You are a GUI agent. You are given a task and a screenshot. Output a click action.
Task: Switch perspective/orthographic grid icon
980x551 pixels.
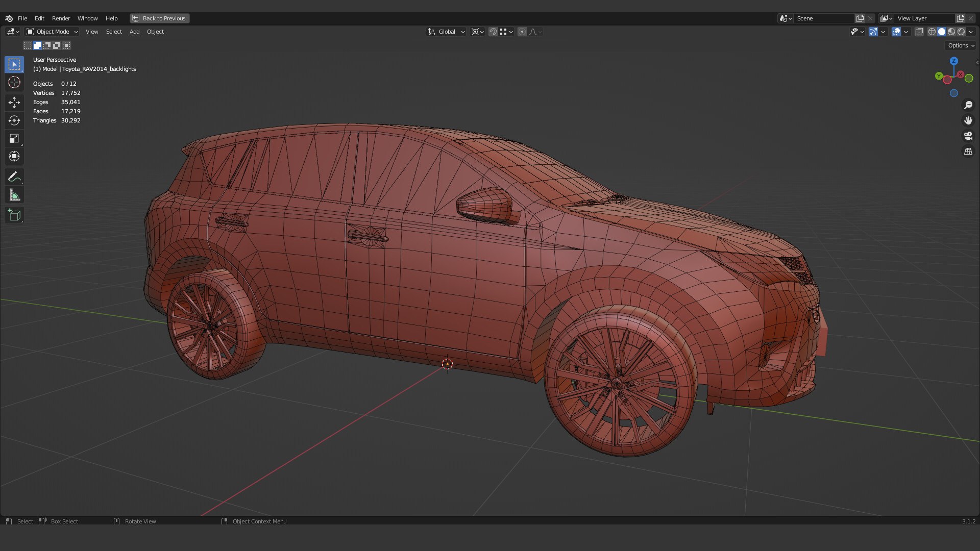[x=968, y=152]
